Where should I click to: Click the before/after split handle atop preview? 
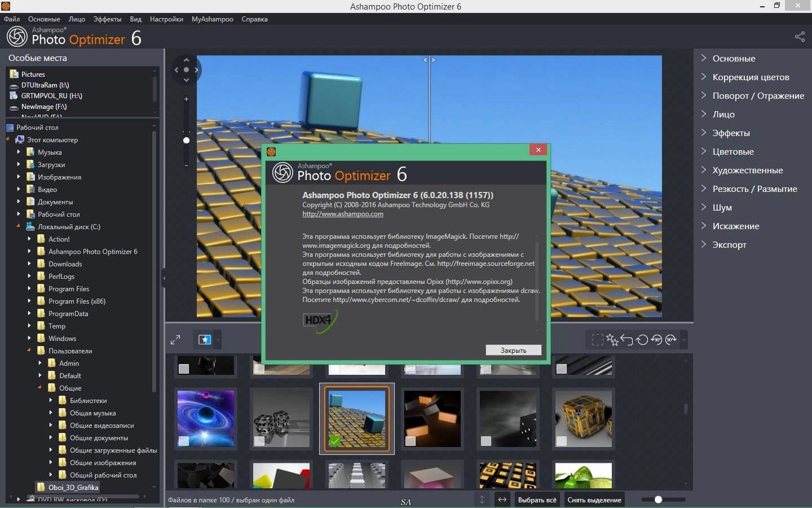(429, 59)
